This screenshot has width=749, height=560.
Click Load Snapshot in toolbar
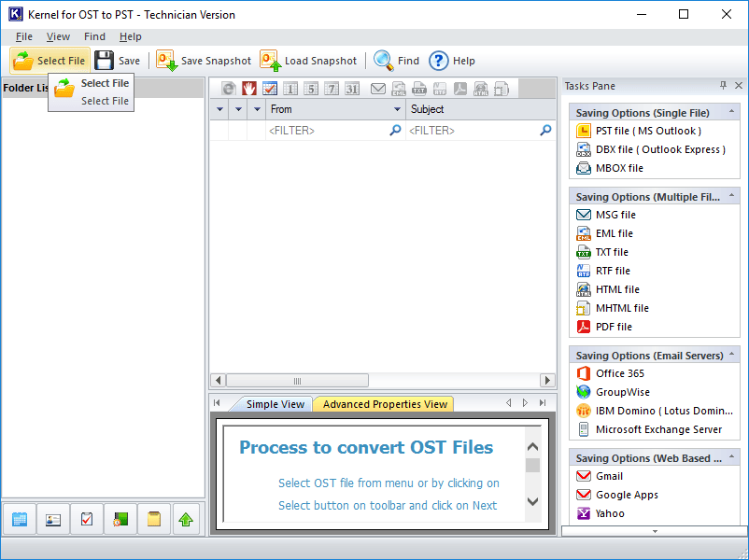[308, 61]
